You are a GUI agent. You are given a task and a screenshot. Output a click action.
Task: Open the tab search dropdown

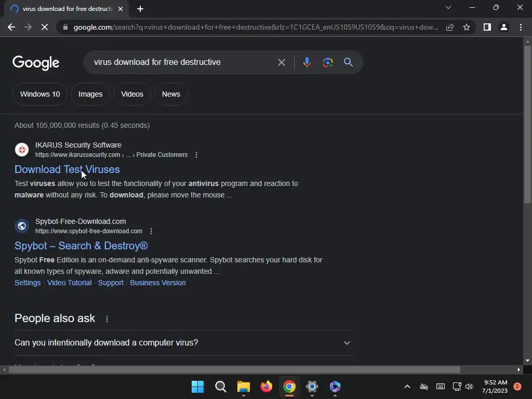448,7
